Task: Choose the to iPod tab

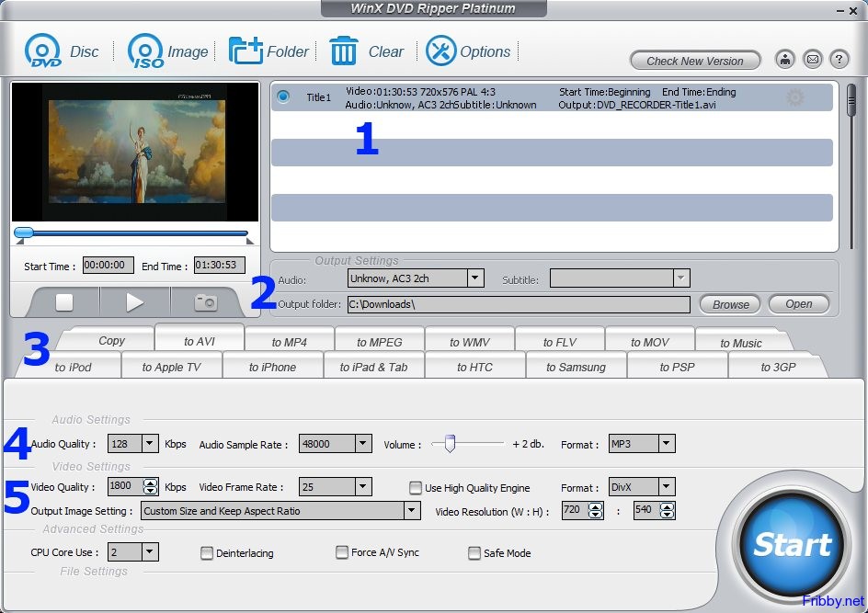Action: (x=73, y=367)
